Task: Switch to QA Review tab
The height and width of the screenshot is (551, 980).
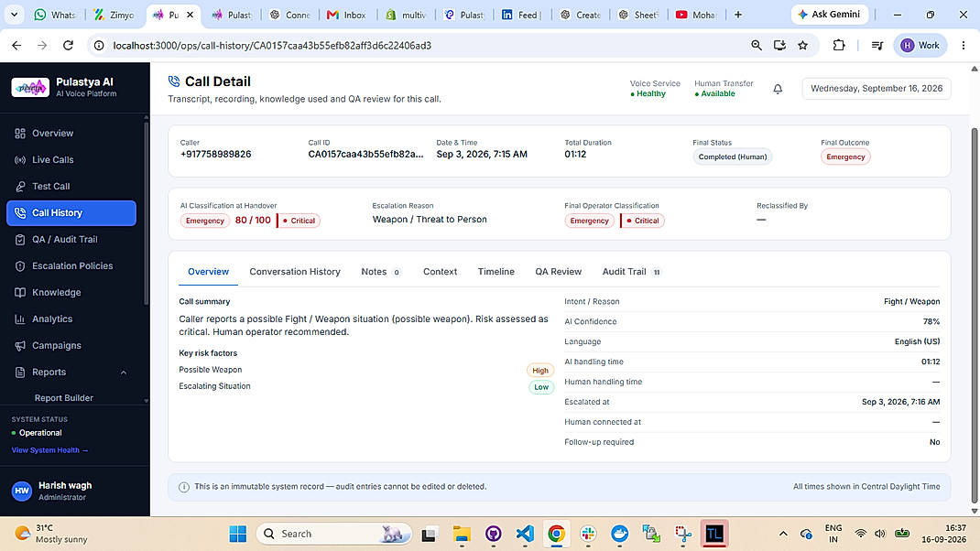Action: (558, 272)
